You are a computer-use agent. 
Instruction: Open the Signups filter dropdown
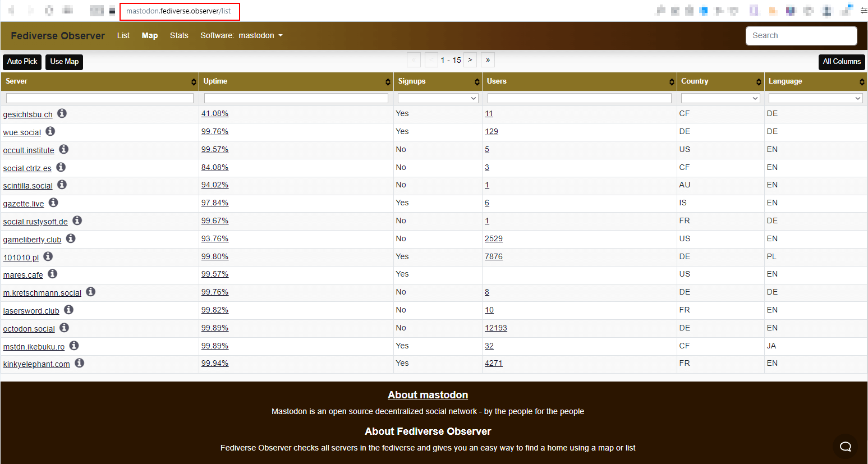click(x=438, y=98)
